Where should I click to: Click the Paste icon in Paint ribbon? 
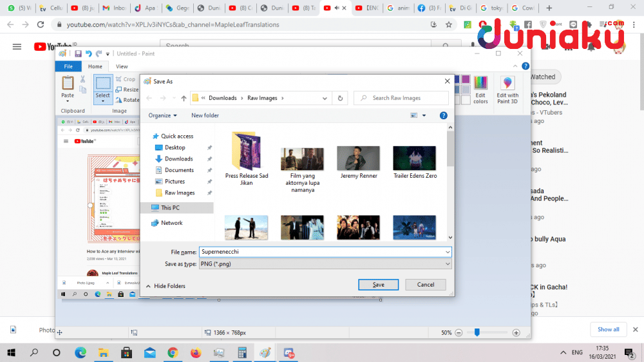point(68,86)
